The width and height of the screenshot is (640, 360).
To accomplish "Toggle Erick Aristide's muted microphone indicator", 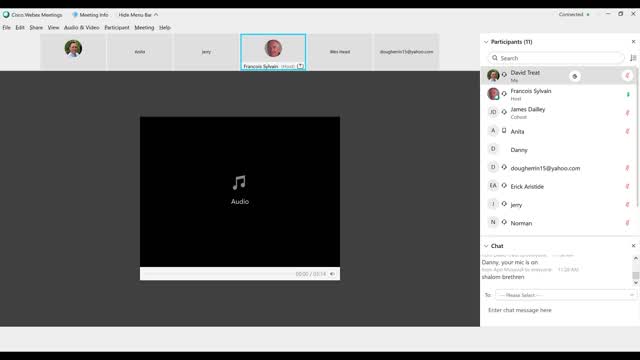I will 627,186.
